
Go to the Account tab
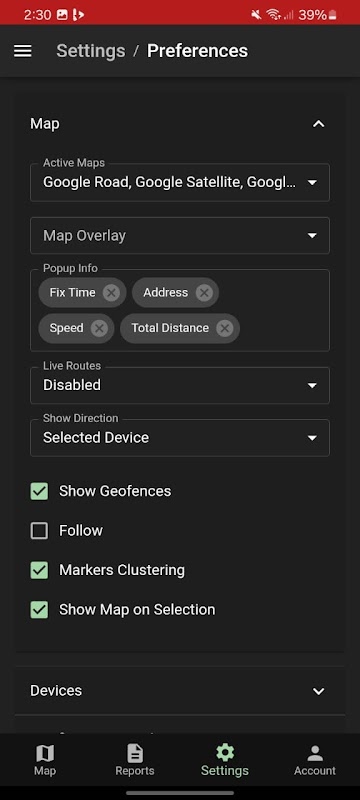click(315, 760)
